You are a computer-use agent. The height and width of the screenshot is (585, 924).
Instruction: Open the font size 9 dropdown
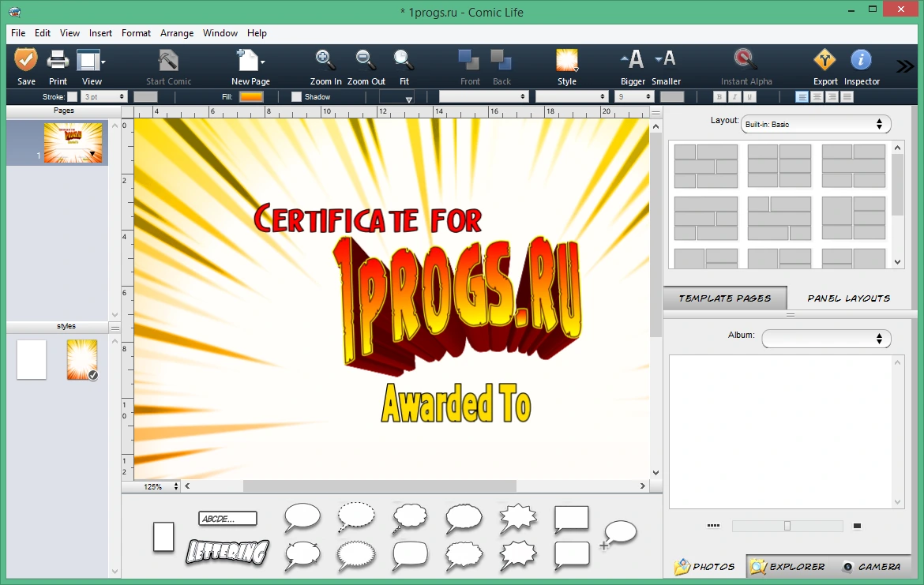pyautogui.click(x=634, y=96)
